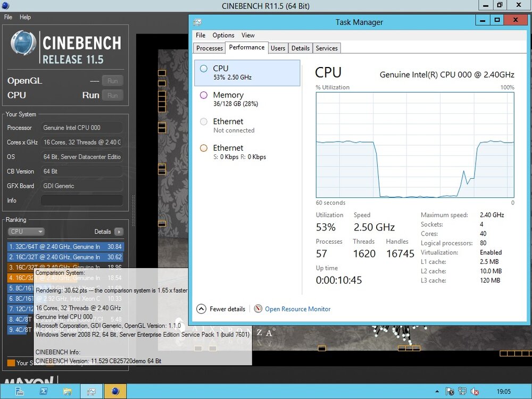Click the Cinebench logo sphere

tap(23, 43)
